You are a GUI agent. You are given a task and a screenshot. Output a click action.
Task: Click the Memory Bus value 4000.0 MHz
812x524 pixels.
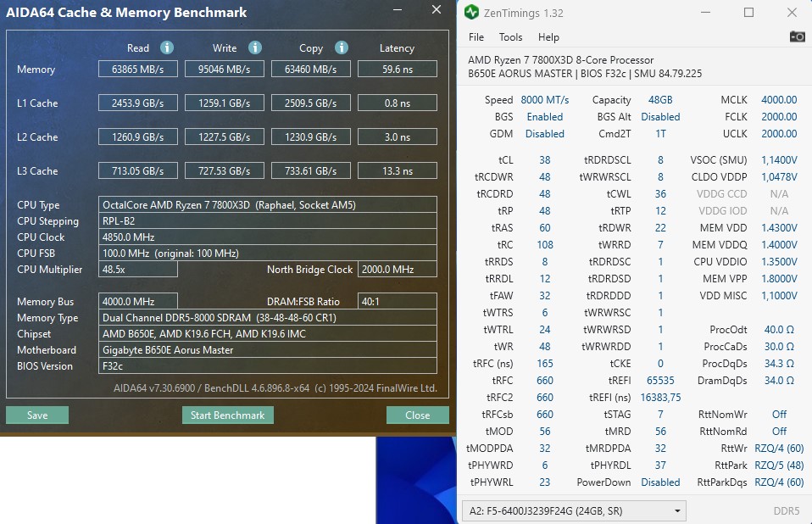138,301
